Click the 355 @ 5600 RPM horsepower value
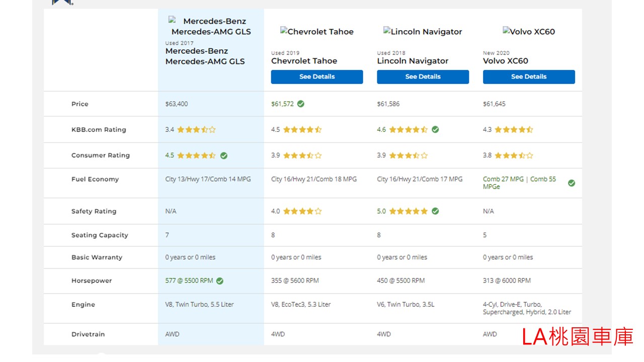 tap(295, 281)
